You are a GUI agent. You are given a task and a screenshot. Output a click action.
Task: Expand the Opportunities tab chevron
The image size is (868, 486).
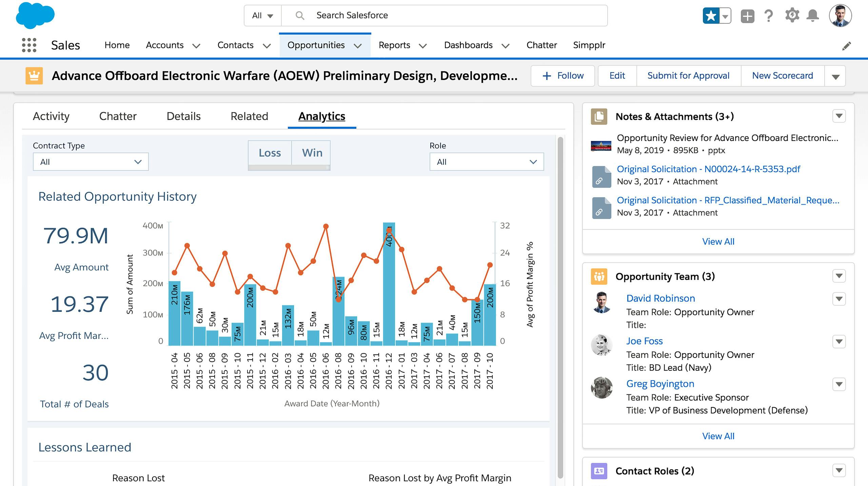358,46
